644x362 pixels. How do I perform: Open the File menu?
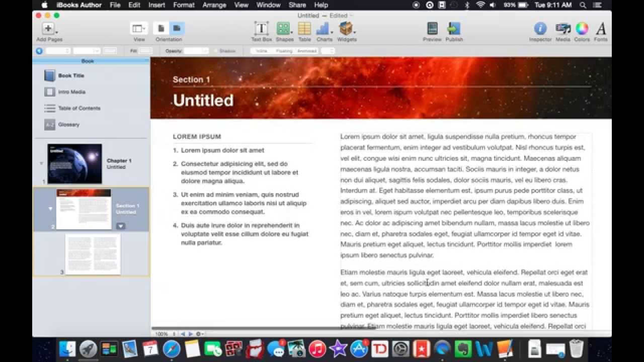115,5
